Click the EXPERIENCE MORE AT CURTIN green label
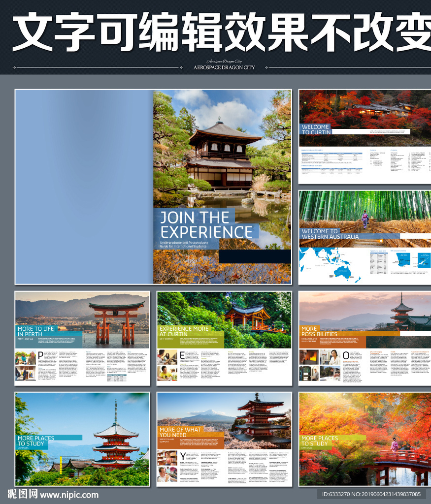The width and height of the screenshot is (431, 504). click(184, 331)
